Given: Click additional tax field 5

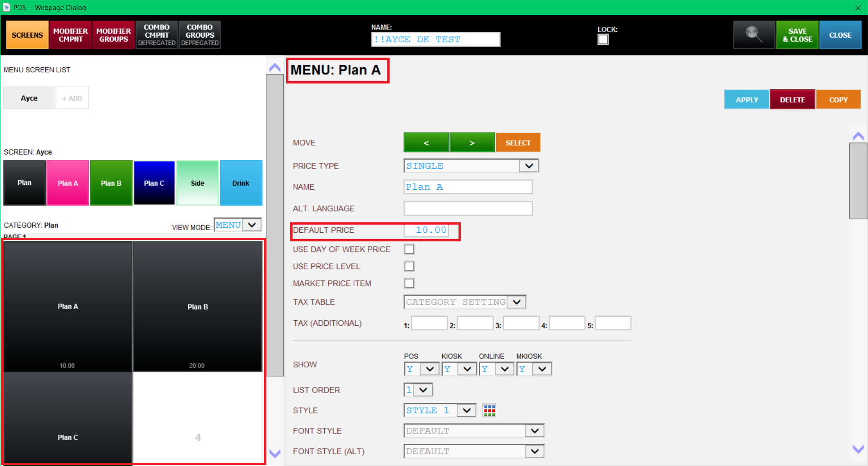Looking at the screenshot, I should 613,323.
